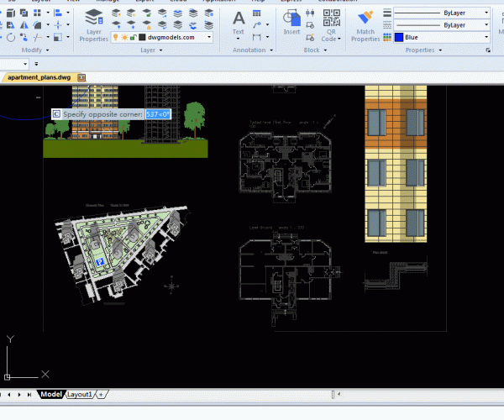The width and height of the screenshot is (504, 420).
Task: Select the leader tool in Annotation panel
Action: [257, 25]
